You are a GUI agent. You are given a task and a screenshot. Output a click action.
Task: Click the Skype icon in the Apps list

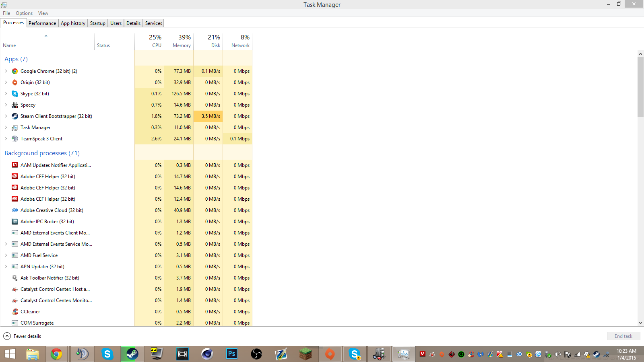[15, 94]
